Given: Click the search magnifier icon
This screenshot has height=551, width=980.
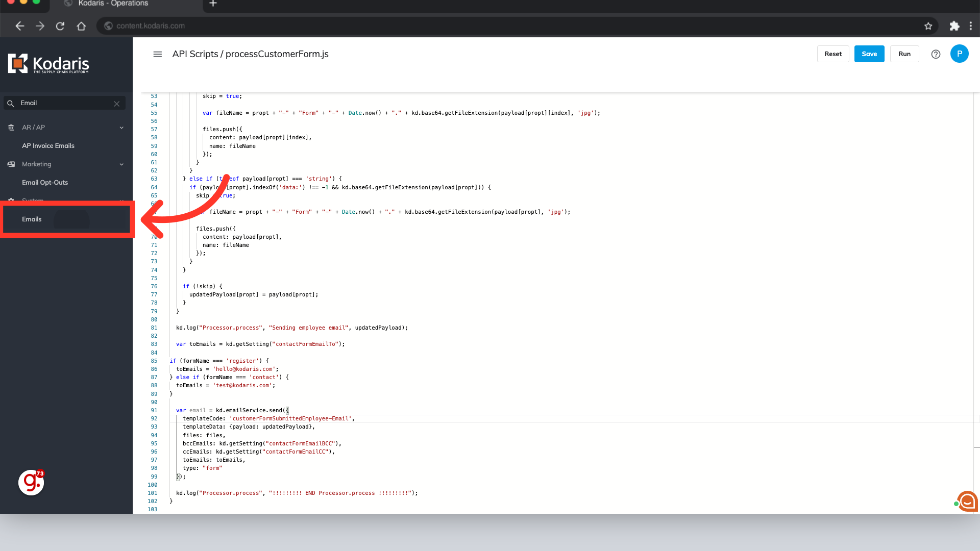Looking at the screenshot, I should tap(11, 104).
